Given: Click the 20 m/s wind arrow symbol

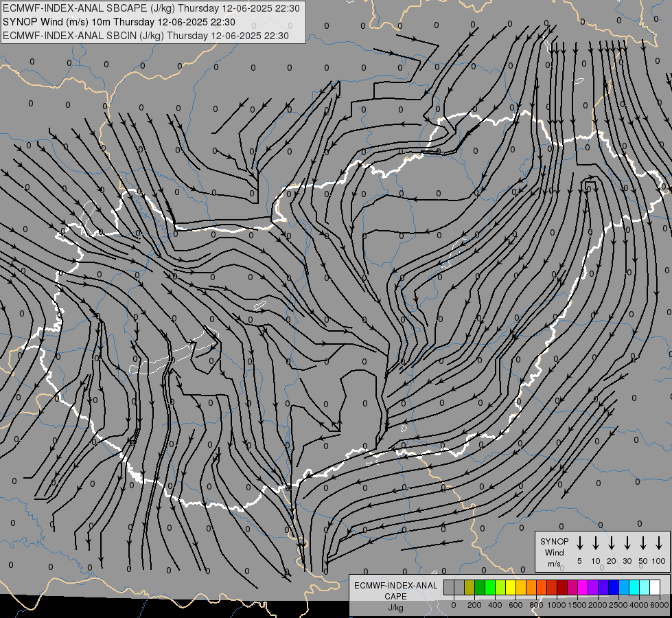Looking at the screenshot, I should point(611,542).
